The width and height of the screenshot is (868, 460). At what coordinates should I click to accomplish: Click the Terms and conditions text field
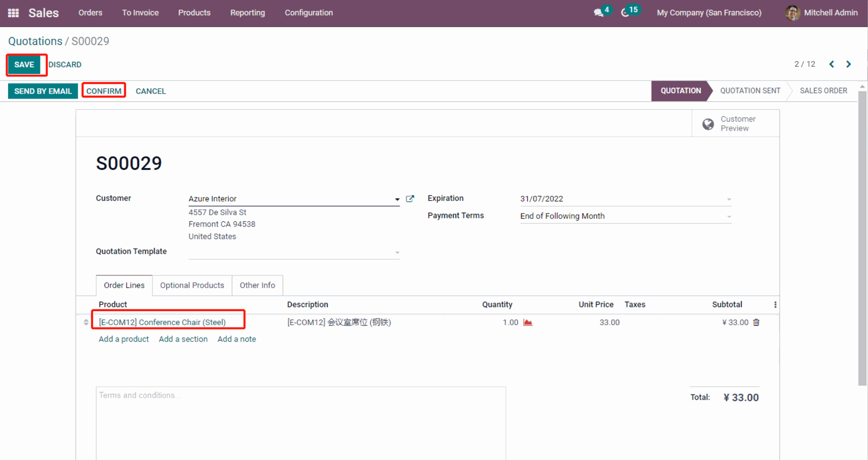pos(301,421)
